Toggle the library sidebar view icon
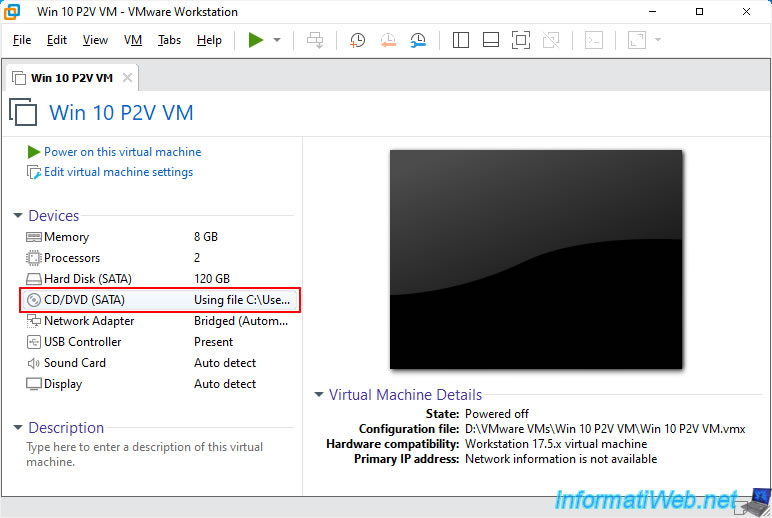This screenshot has height=518, width=772. click(460, 40)
